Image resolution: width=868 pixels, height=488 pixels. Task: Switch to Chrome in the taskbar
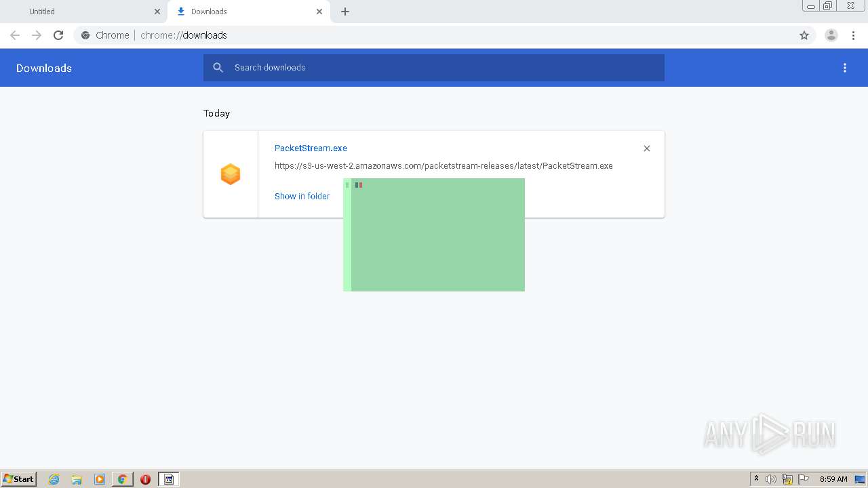[122, 479]
